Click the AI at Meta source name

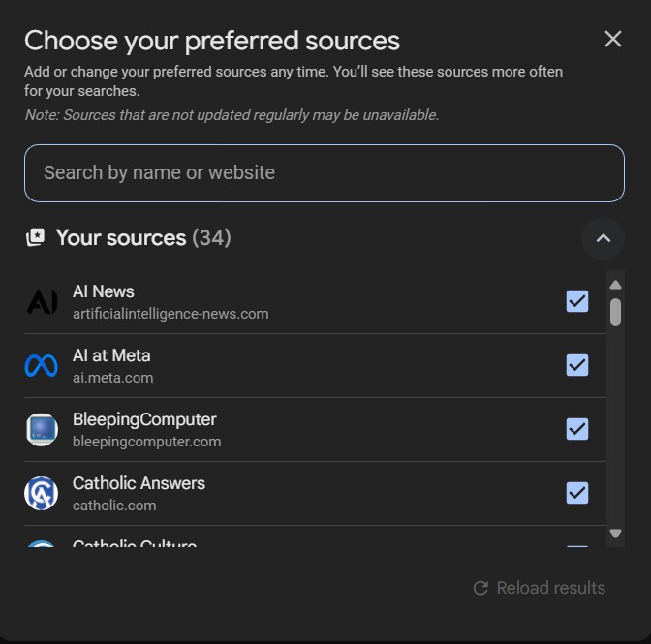click(x=111, y=355)
